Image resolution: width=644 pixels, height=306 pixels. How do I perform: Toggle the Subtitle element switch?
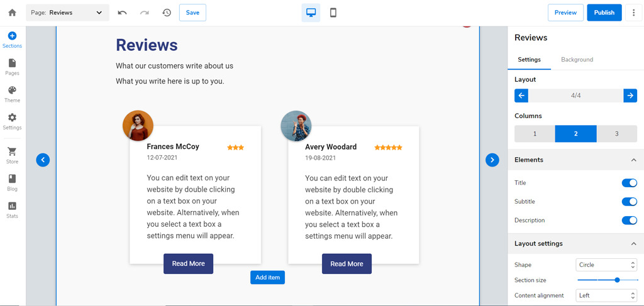629,202
